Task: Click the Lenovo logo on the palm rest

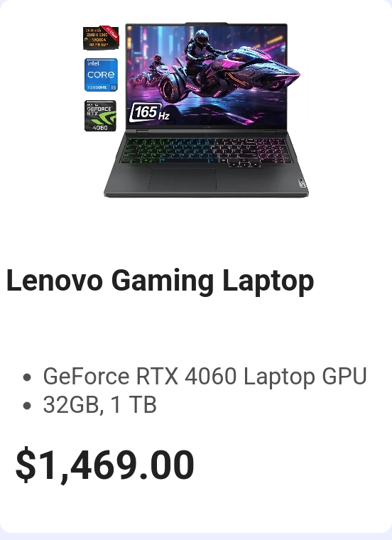Action: click(302, 183)
